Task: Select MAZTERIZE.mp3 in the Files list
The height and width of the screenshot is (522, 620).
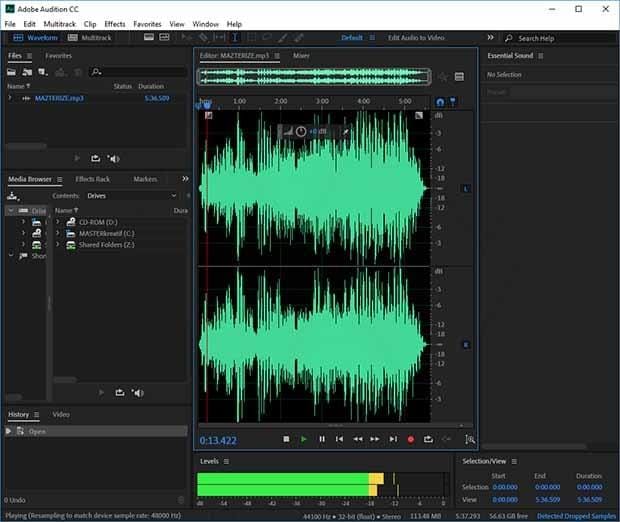Action: (59, 98)
